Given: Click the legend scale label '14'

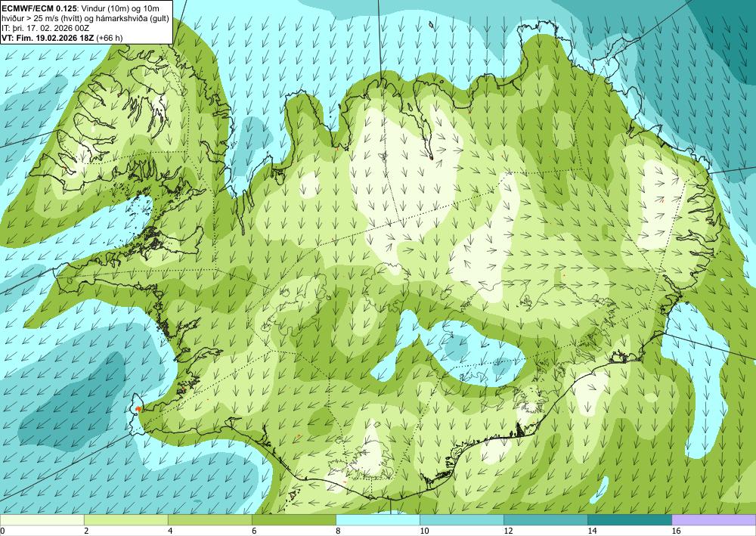Looking at the screenshot, I should point(592,531).
